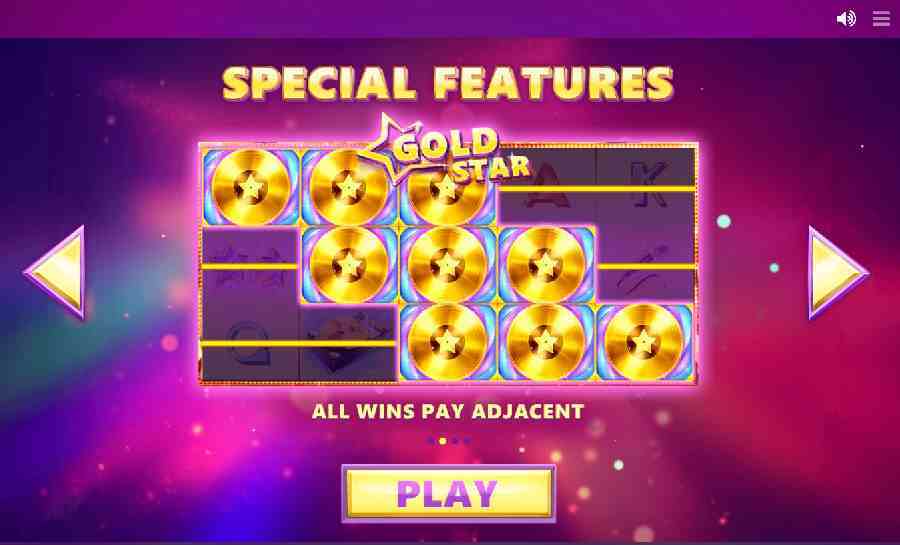Advance to next feature with right arrow
This screenshot has height=545, width=900.
839,272
